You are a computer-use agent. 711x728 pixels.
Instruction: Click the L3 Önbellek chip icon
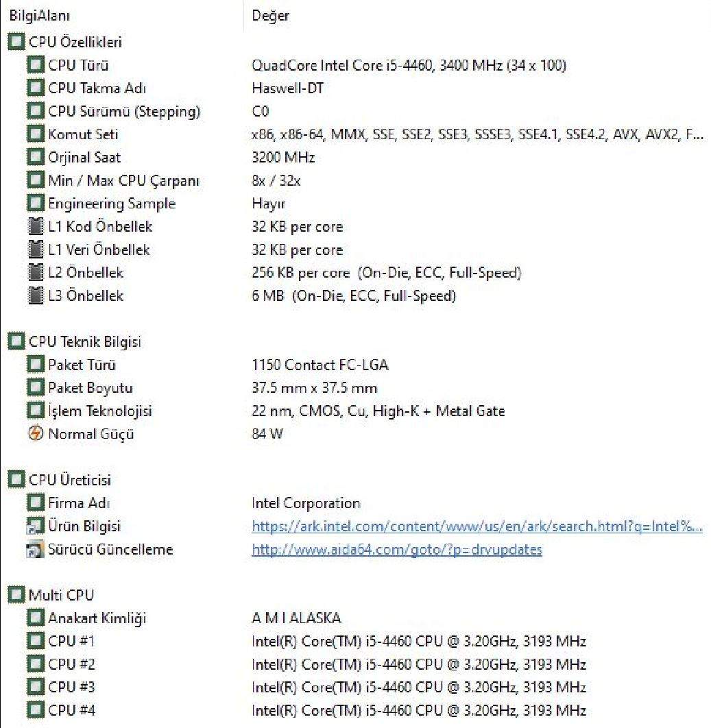point(36,295)
